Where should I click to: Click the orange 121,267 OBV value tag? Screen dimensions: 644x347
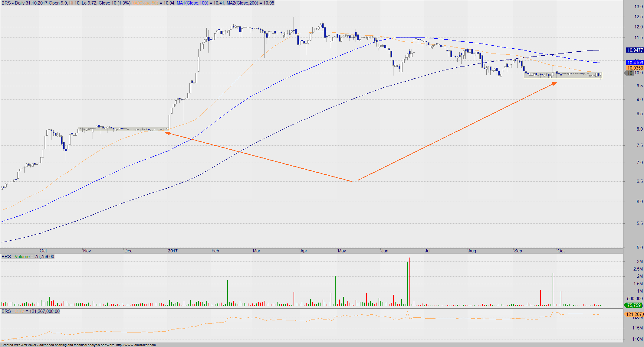634,314
